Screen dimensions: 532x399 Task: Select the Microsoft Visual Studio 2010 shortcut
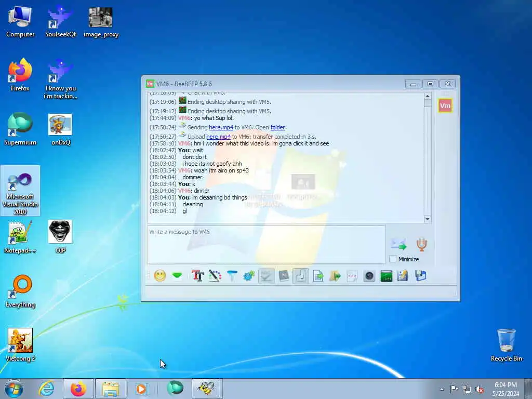pos(20,191)
